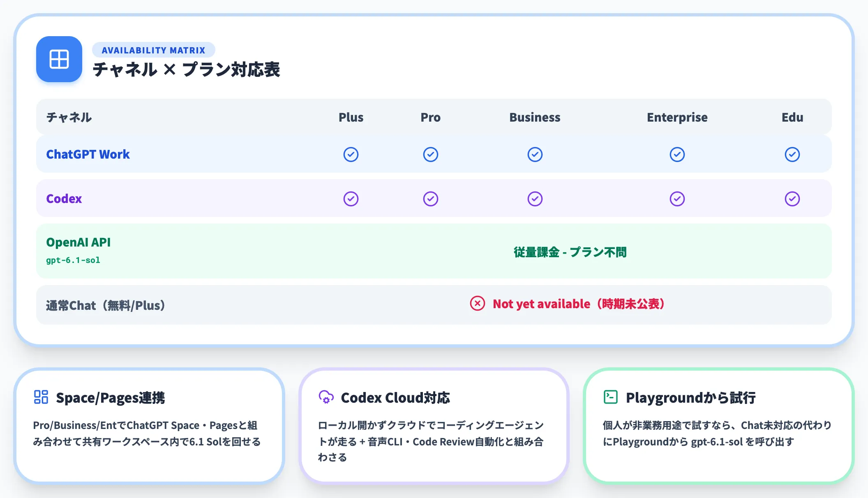Viewport: 868px width, 498px height.
Task: Click the Playground card description text
Action: coord(717,433)
